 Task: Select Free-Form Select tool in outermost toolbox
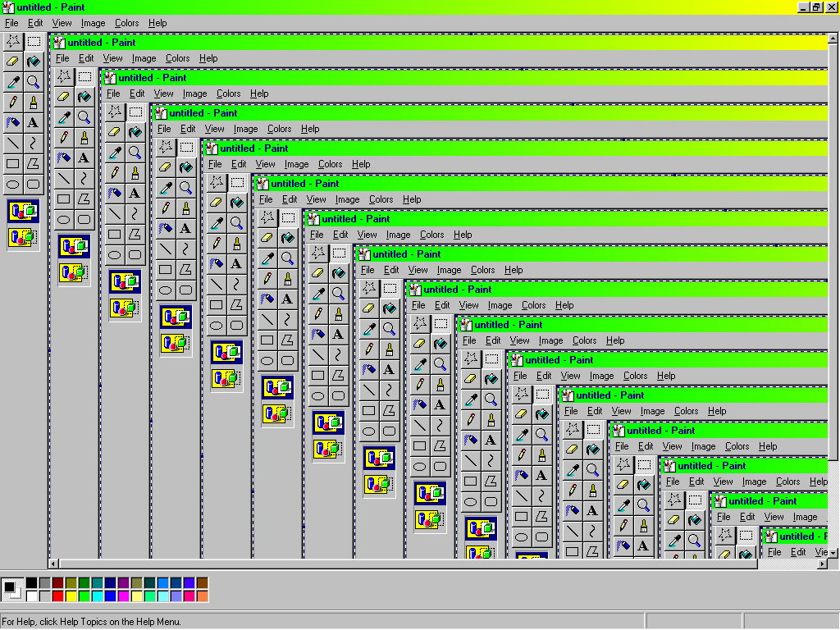pyautogui.click(x=13, y=41)
